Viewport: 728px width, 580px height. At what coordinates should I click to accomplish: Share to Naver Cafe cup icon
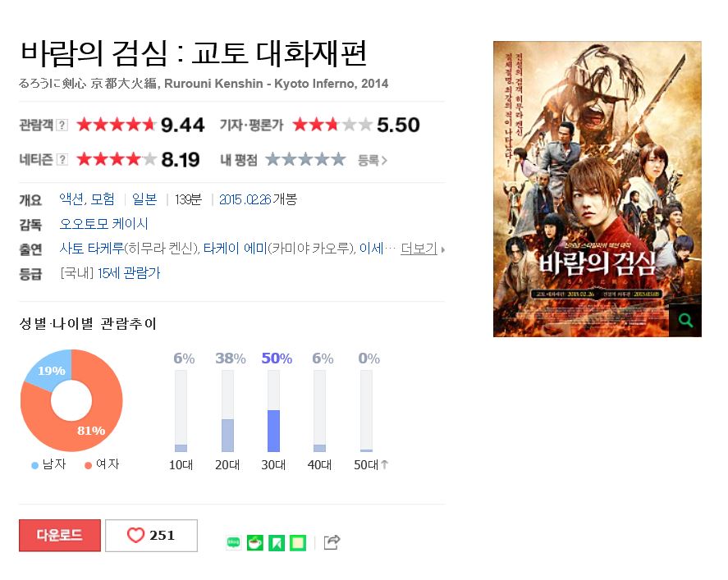(x=255, y=542)
